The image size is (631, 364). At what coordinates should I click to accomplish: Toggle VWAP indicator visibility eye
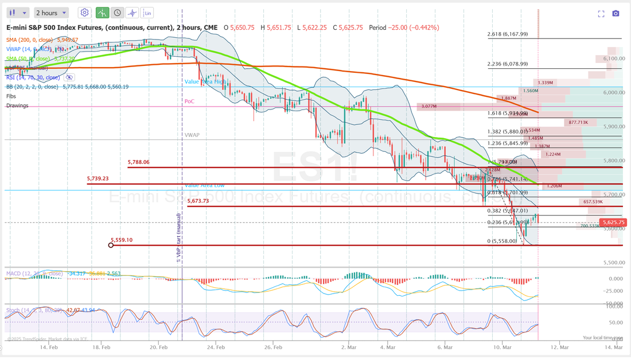click(x=60, y=49)
